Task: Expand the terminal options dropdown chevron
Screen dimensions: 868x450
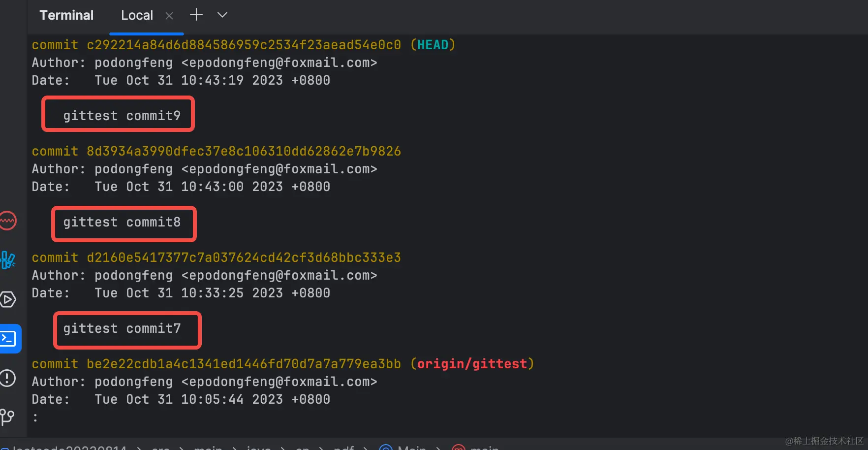Action: point(222,15)
